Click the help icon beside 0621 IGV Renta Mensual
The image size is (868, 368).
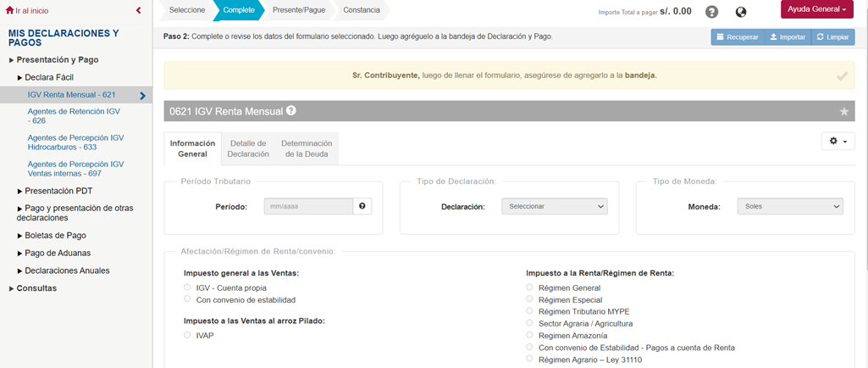point(290,110)
